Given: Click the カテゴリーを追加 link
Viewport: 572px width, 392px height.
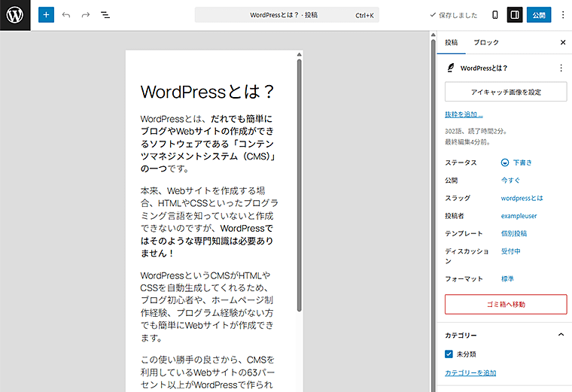Looking at the screenshot, I should pyautogui.click(x=470, y=372).
